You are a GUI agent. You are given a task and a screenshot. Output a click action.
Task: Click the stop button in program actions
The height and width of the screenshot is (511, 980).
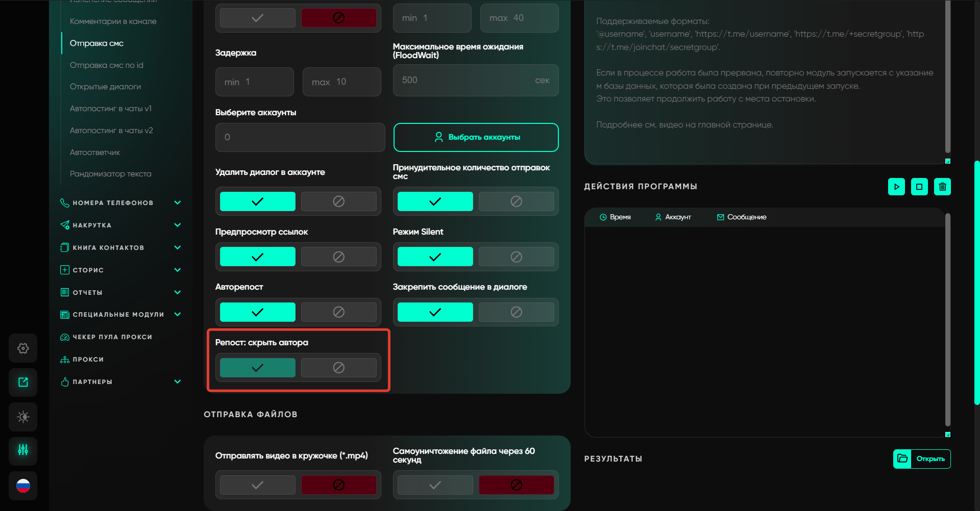pyautogui.click(x=919, y=187)
